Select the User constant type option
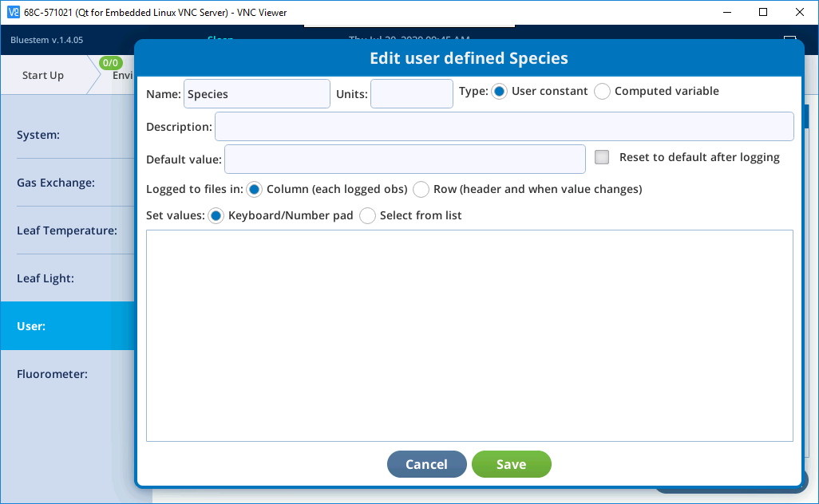Screen dimensions: 819x504 pyautogui.click(x=500, y=92)
